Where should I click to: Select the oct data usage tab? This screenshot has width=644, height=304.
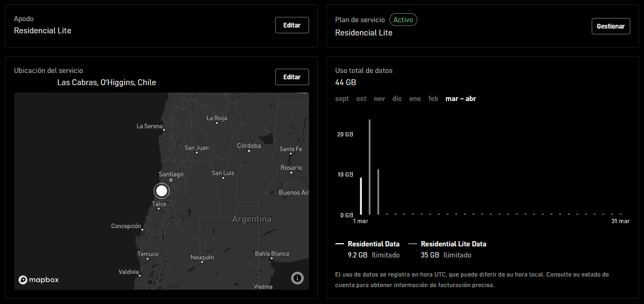click(361, 99)
